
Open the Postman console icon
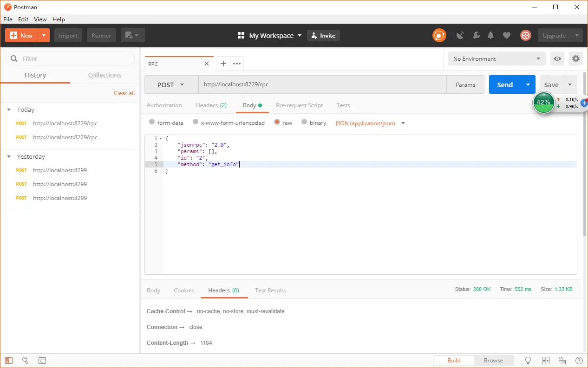(42, 361)
